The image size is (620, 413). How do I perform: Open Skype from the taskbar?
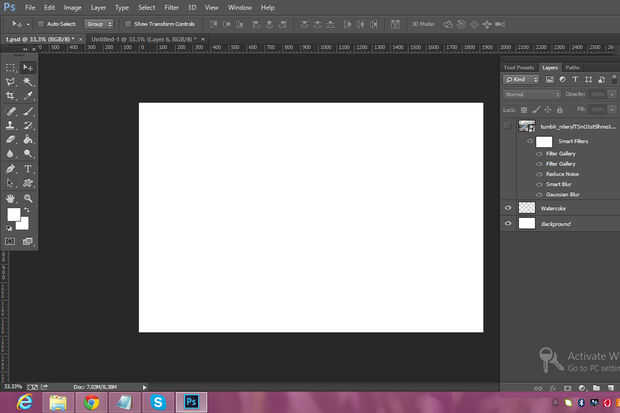[158, 402]
